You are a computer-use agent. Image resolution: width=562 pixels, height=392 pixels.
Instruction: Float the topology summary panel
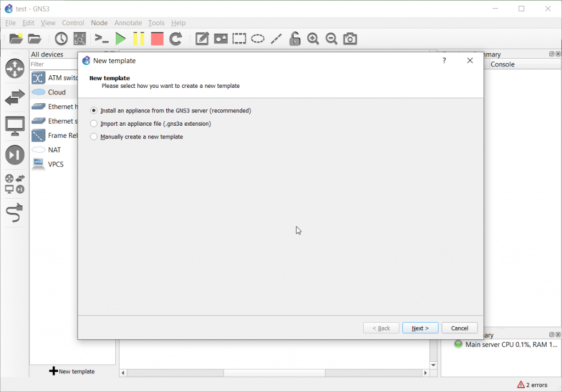click(x=552, y=54)
